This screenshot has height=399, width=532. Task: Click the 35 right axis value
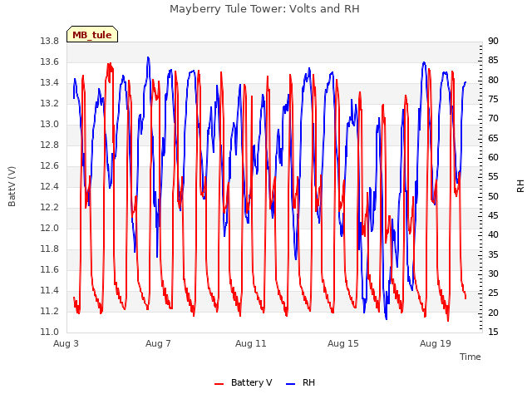point(493,254)
